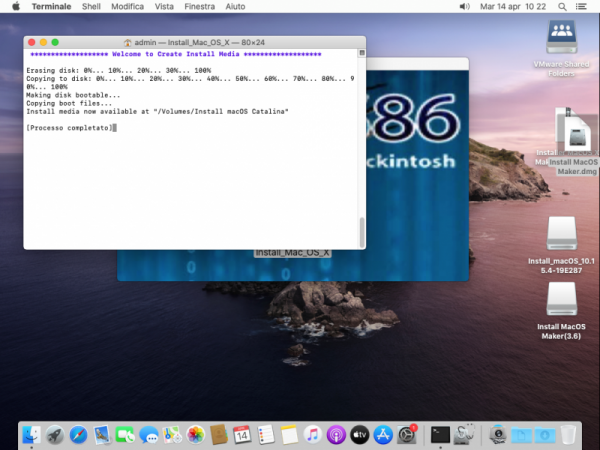Open Spotlight search in the menu bar

point(562,7)
